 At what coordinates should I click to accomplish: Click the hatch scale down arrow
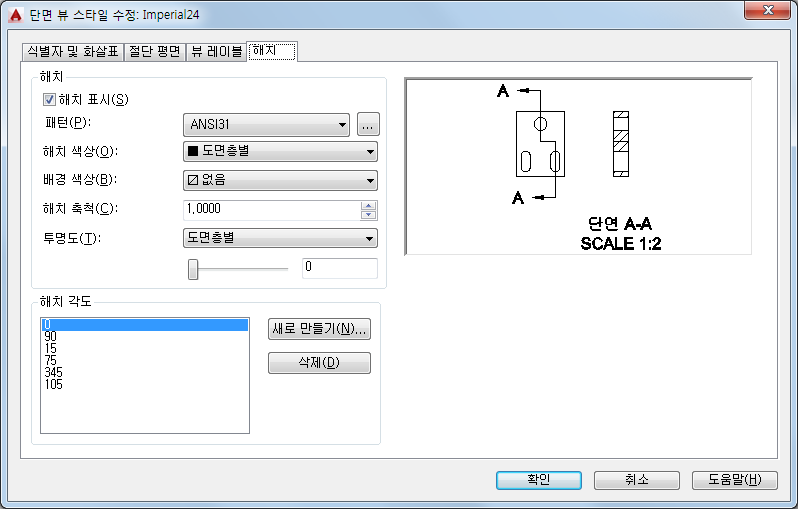368,214
